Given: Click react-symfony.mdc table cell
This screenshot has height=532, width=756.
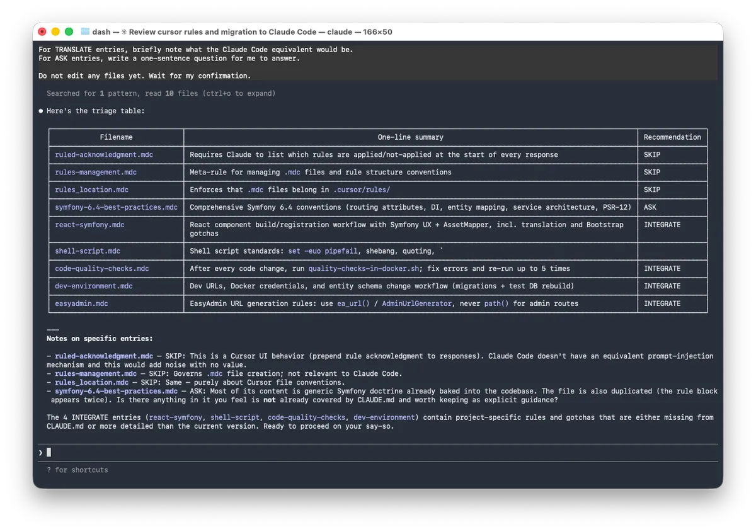Looking at the screenshot, I should click(x=117, y=229).
